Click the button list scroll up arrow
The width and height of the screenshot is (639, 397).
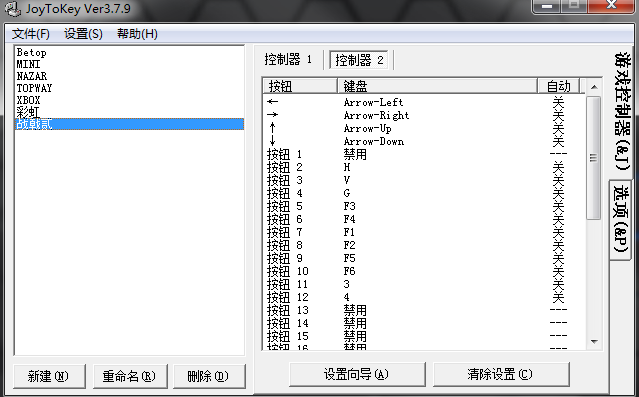pyautogui.click(x=594, y=87)
